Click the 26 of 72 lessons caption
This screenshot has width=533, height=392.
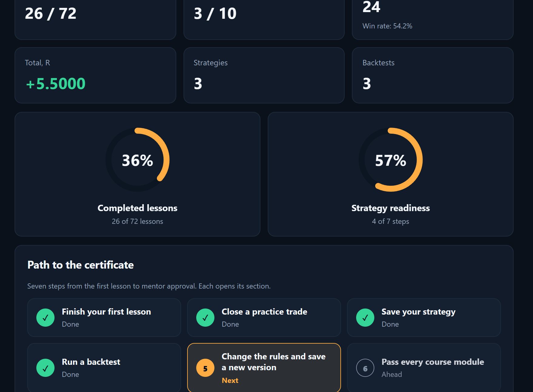point(137,221)
